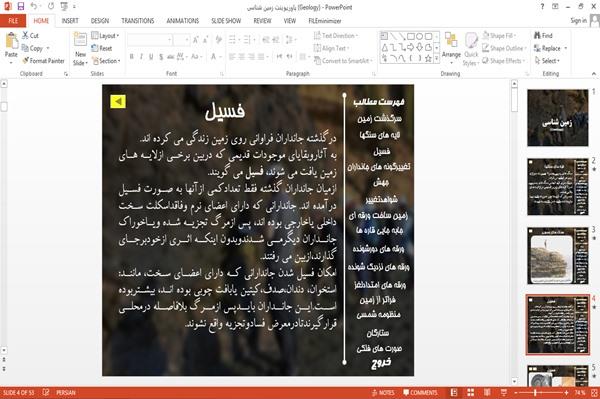
Task: Click Sign in link
Action: pyautogui.click(x=578, y=20)
